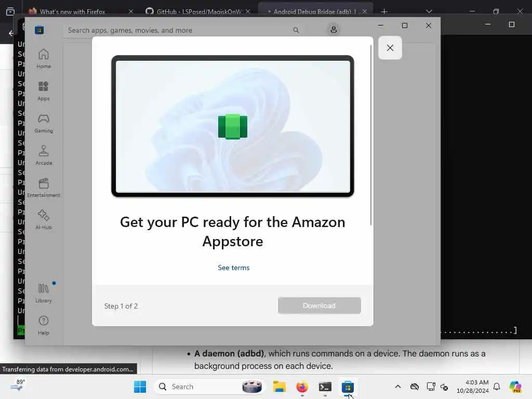Image resolution: width=532 pixels, height=399 pixels.
Task: Open the weather widget showing 89°
Action: (17, 386)
